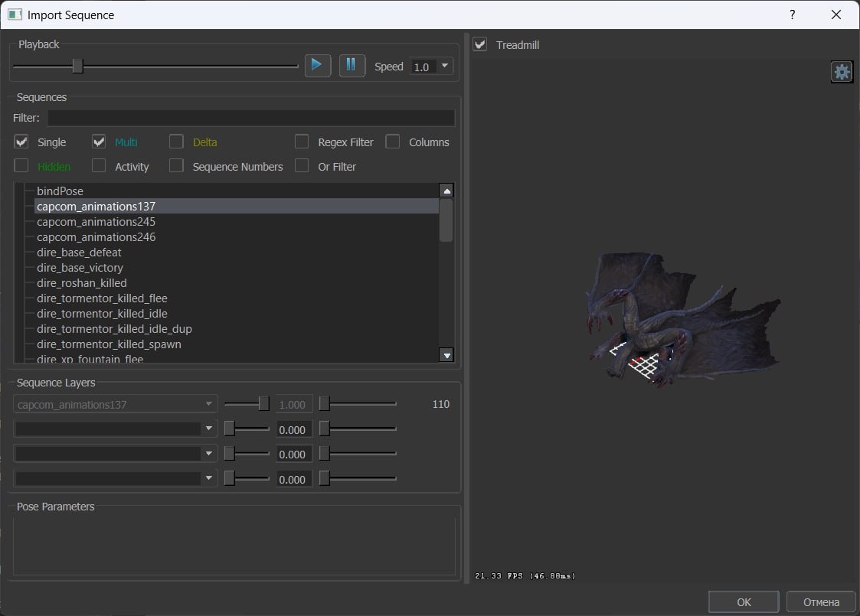Open the Speed dropdown

[432, 67]
